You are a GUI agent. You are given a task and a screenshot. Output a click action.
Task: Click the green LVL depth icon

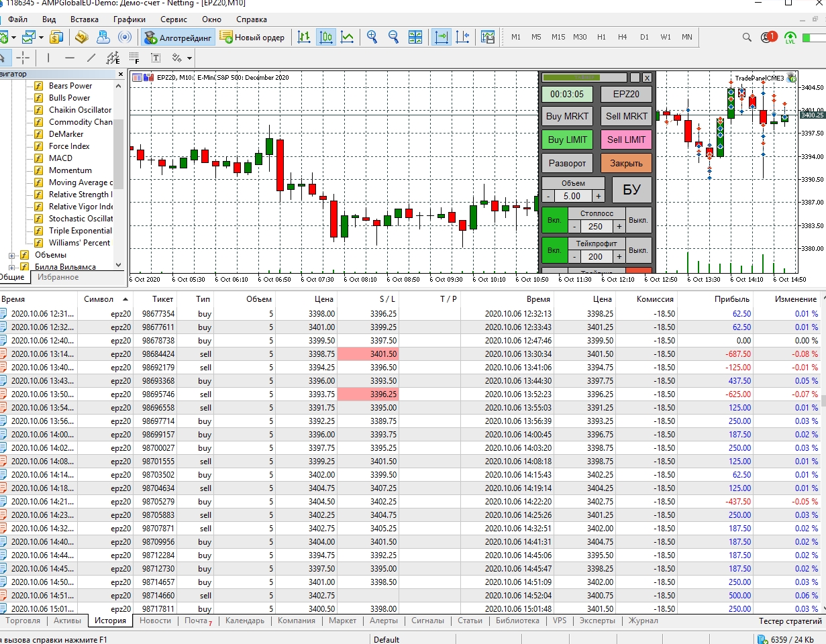click(x=790, y=38)
